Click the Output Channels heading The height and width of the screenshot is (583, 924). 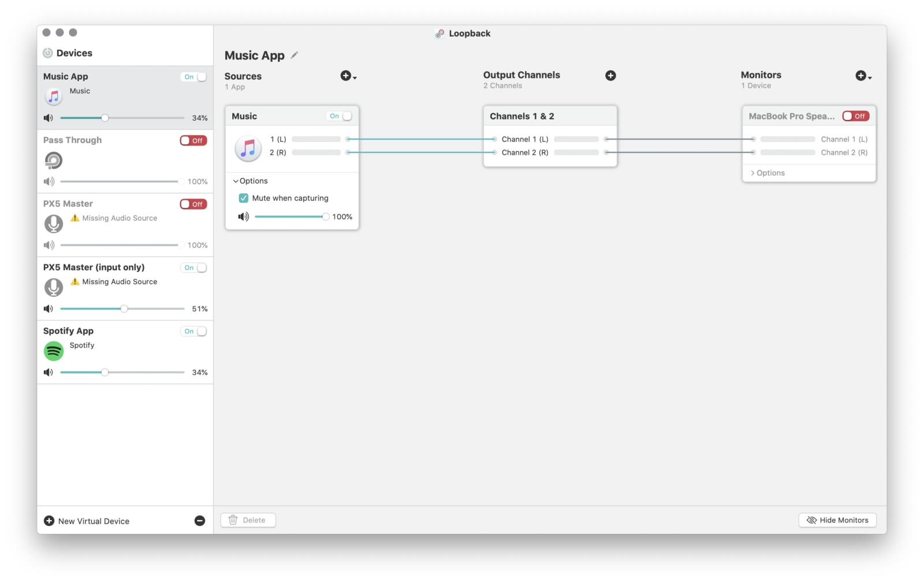point(521,75)
